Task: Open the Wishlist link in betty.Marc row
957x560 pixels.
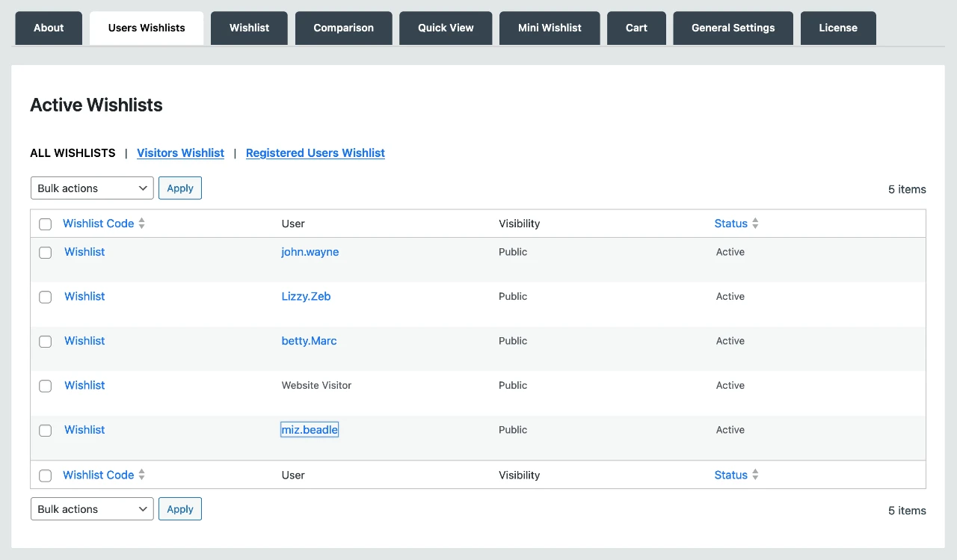Action: 84,341
